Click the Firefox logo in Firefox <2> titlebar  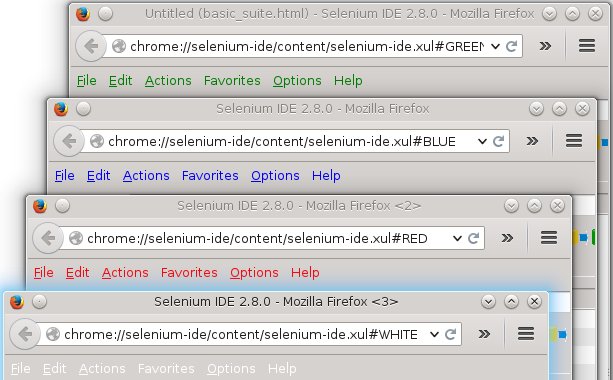click(39, 206)
